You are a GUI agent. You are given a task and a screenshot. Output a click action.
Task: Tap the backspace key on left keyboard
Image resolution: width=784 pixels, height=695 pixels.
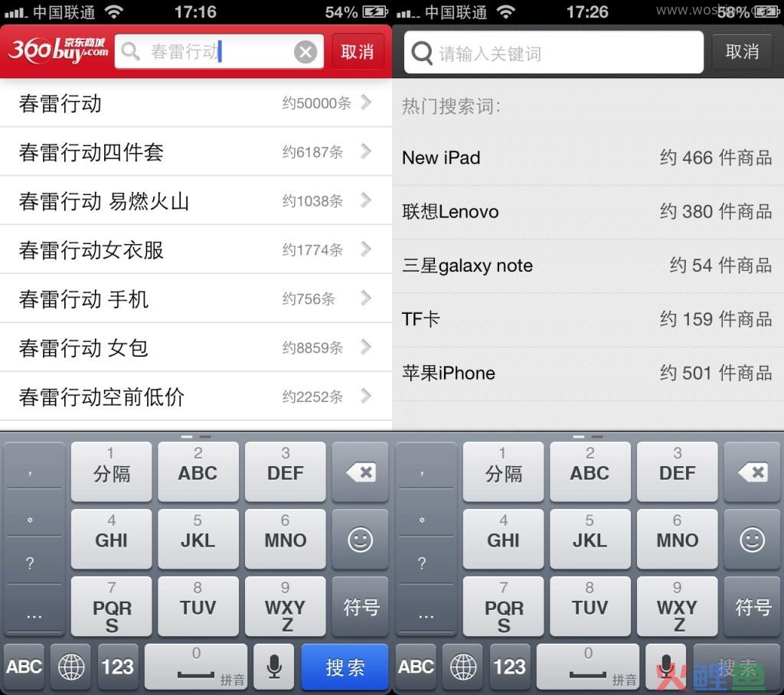tap(360, 471)
